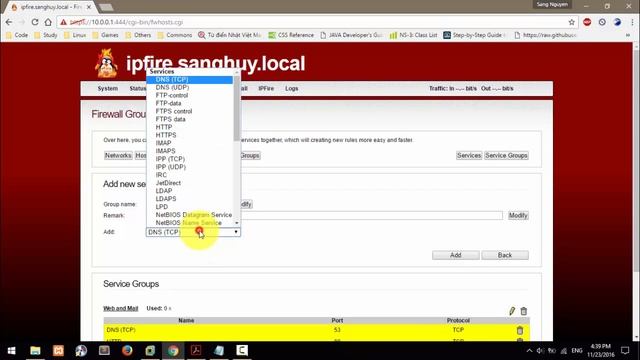
Task: Open the Logs menu
Action: 291,89
